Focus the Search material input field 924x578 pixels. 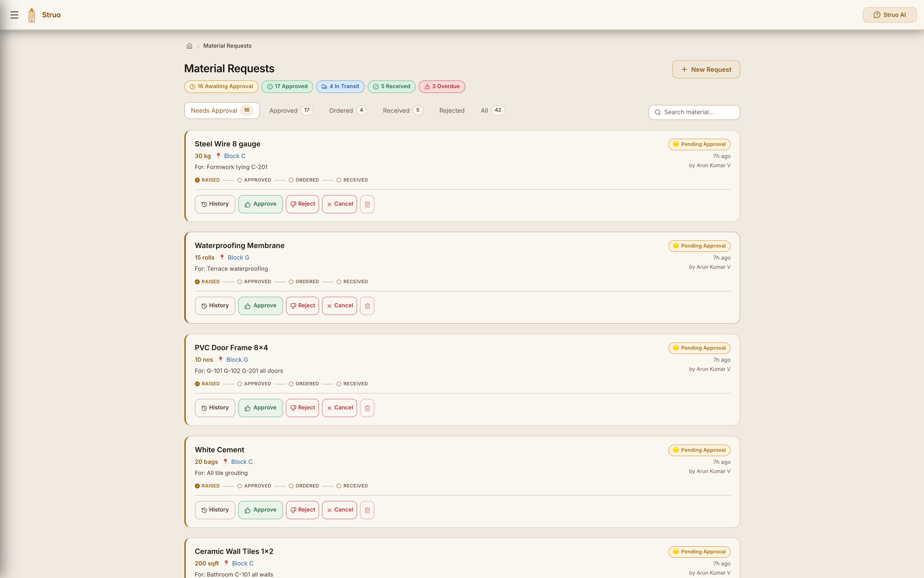pyautogui.click(x=694, y=112)
